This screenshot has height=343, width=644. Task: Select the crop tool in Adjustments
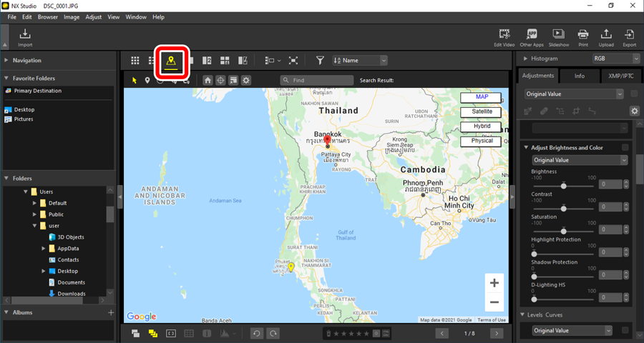pyautogui.click(x=576, y=111)
